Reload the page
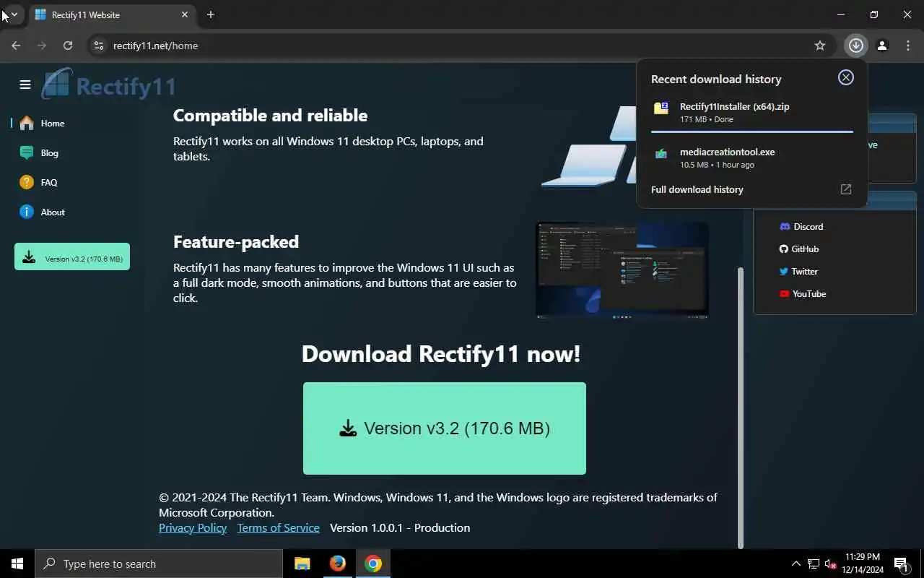The height and width of the screenshot is (578, 924). point(68,46)
